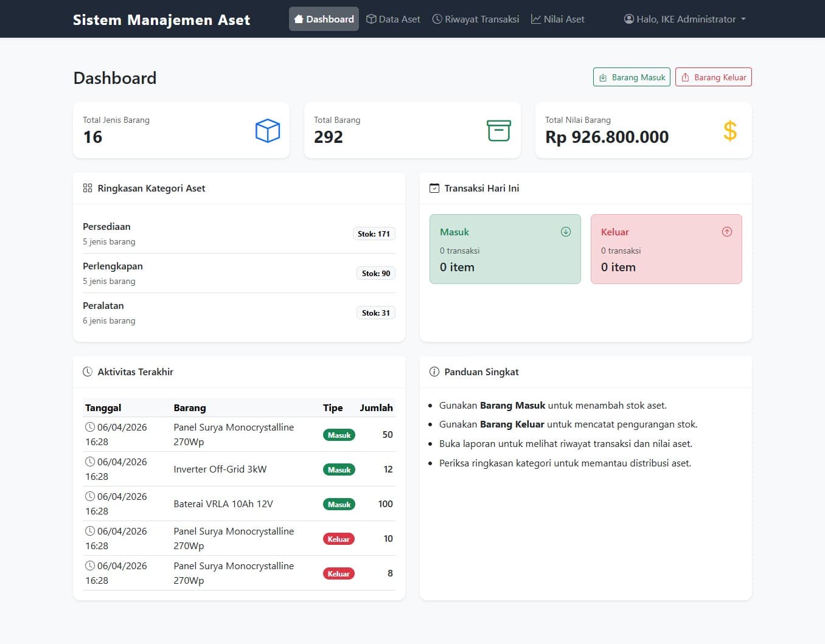This screenshot has height=644, width=825.
Task: Click the 0 item text in the Keluar card
Action: click(x=618, y=267)
